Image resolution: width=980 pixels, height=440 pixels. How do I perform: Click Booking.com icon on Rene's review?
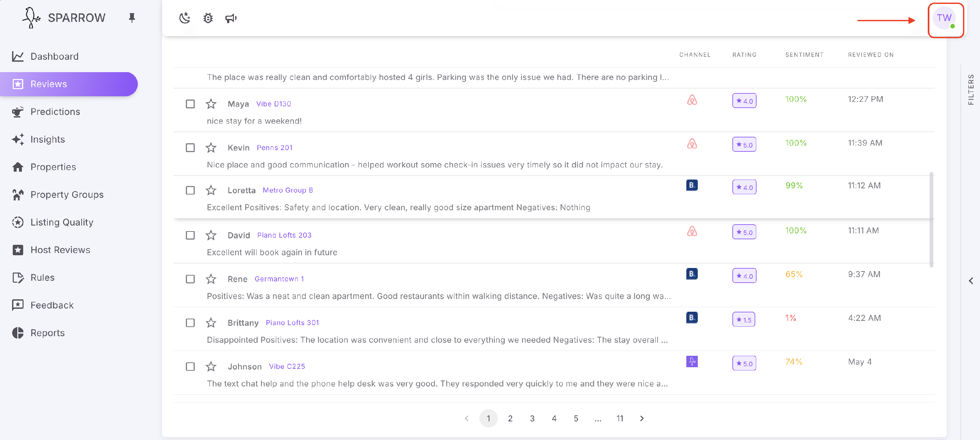click(692, 274)
